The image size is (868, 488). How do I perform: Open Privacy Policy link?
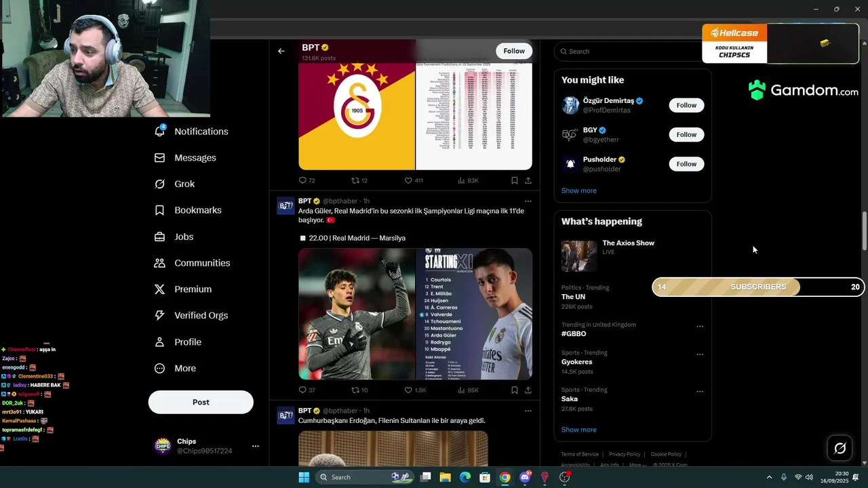click(x=625, y=454)
